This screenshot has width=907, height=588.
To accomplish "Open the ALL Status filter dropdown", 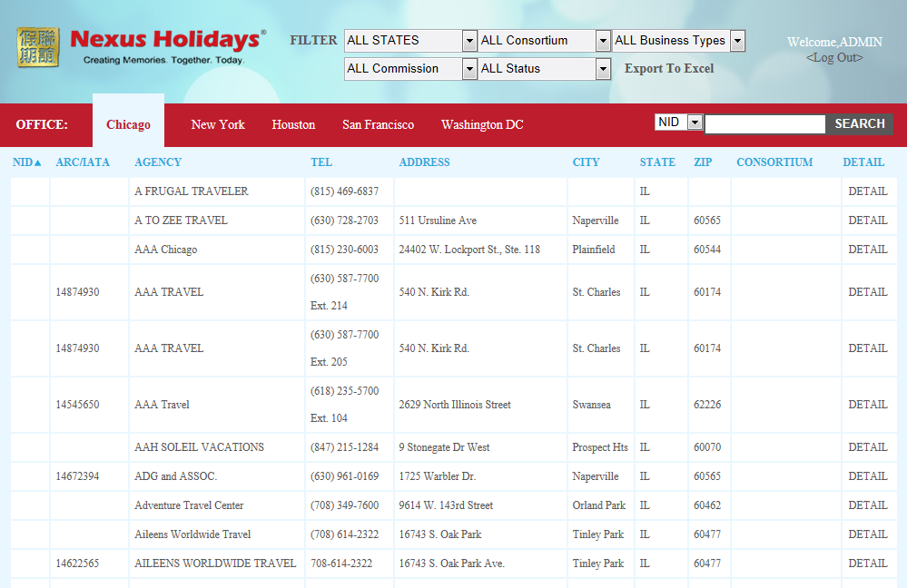I will pos(545,69).
